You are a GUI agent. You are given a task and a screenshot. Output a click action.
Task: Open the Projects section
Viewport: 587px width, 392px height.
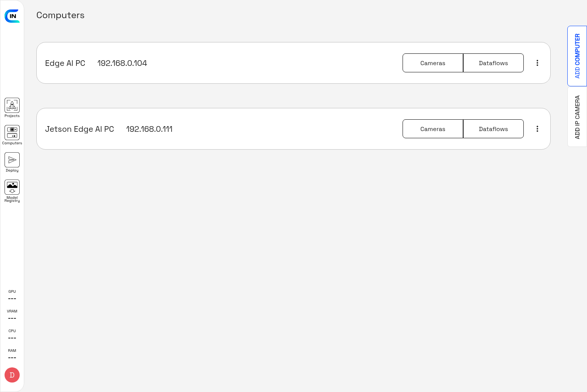[12, 106]
